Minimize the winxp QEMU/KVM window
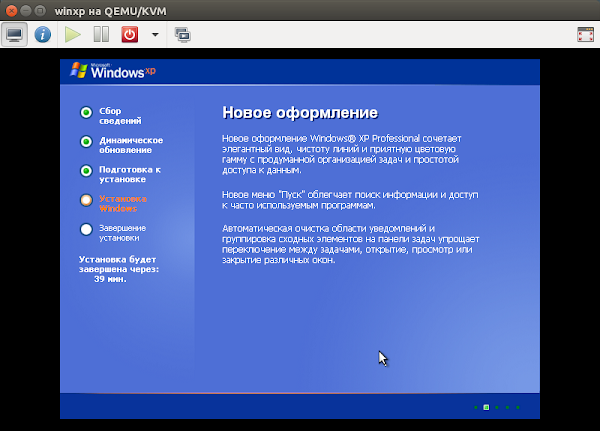The width and height of the screenshot is (600, 431). click(x=26, y=11)
